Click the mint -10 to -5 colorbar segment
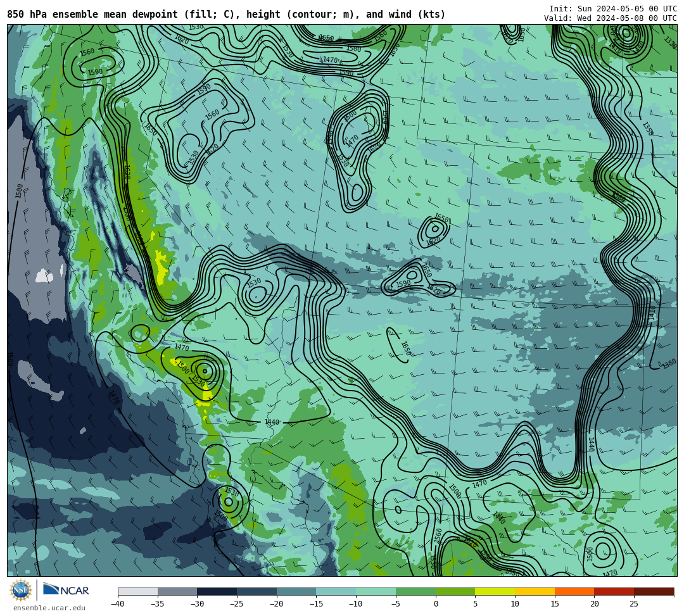684x616 pixels. [x=376, y=591]
